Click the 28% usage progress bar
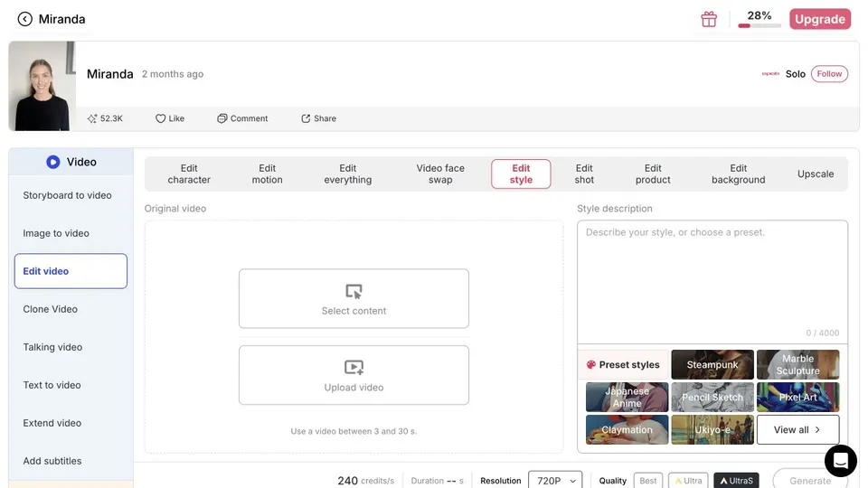This screenshot has height=488, width=868. (x=759, y=25)
